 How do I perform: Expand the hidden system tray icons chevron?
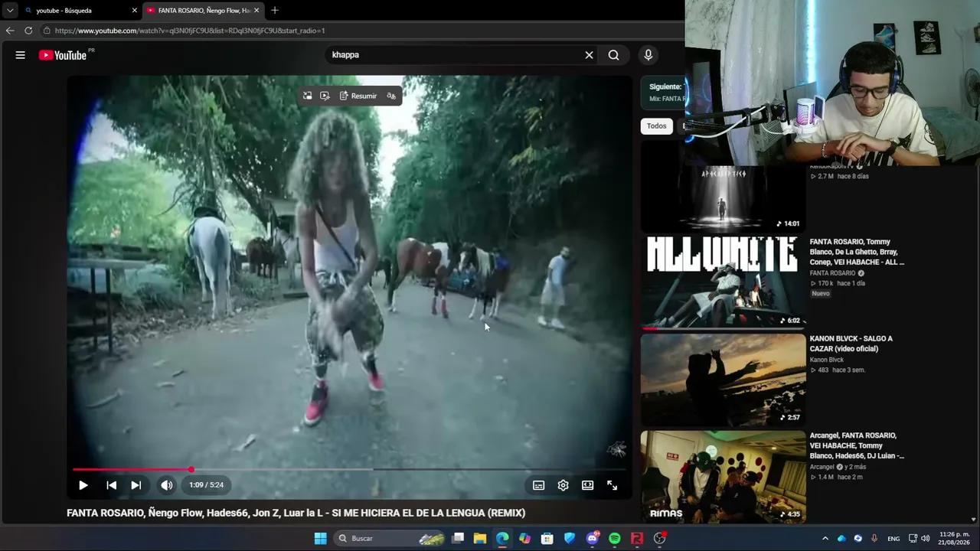[x=825, y=539]
